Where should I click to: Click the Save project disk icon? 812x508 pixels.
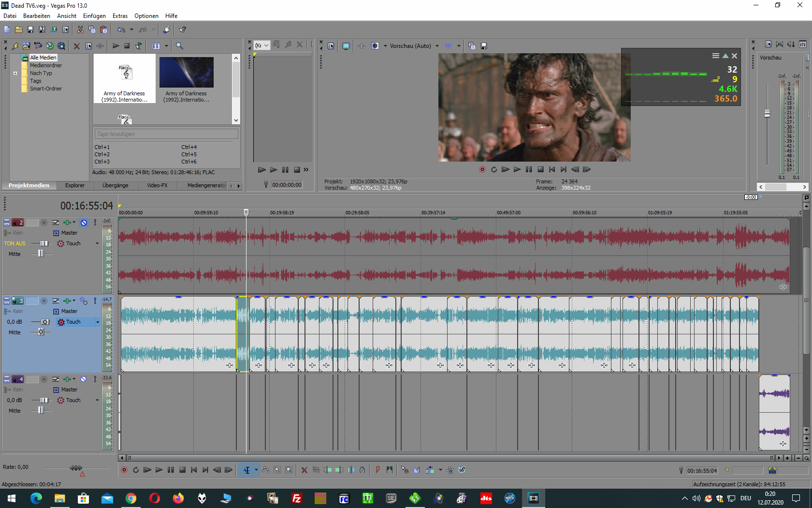tap(30, 30)
